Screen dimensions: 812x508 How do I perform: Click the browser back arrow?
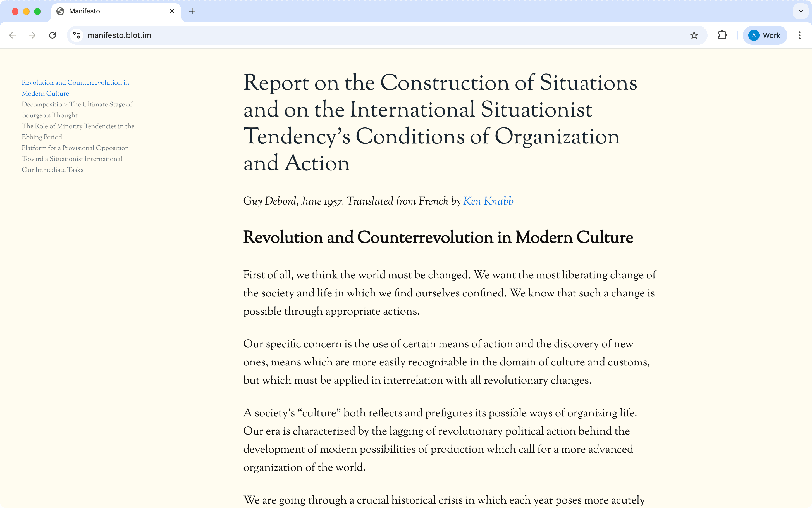[12, 35]
